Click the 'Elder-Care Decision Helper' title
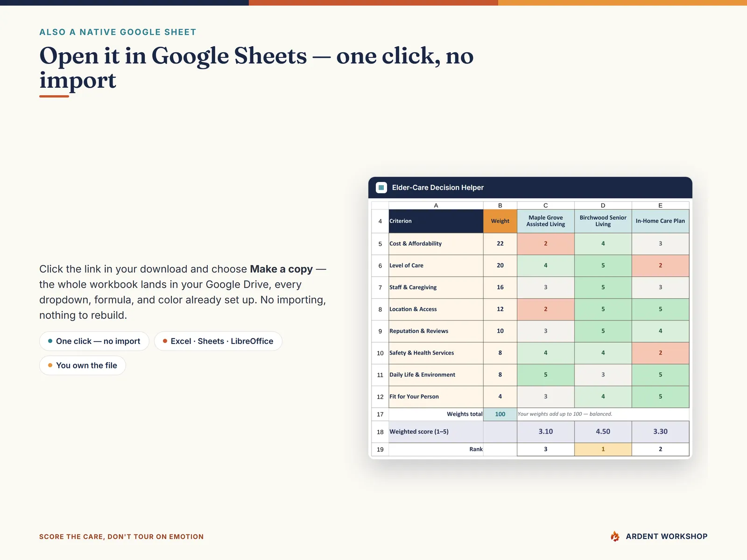747x560 pixels. pos(438,188)
